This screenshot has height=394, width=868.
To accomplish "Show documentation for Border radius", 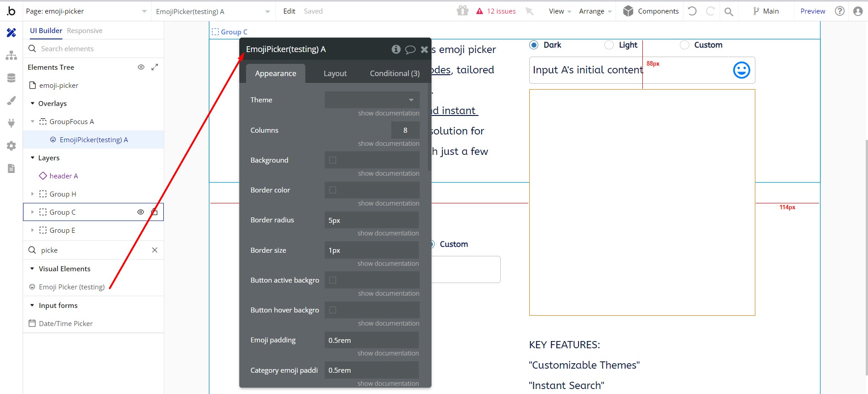I will [388, 233].
